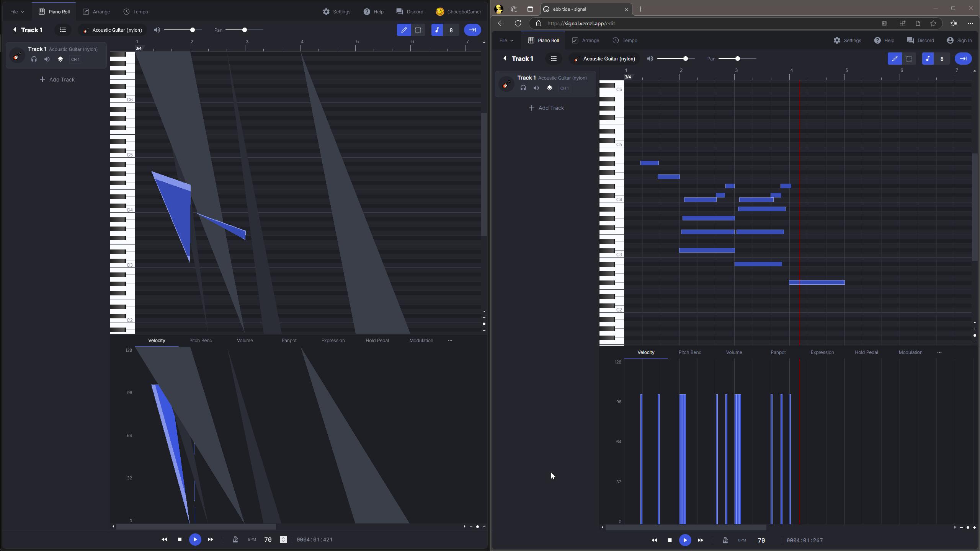Mute Track 1 speaker icon in browser window
The width and height of the screenshot is (980, 551).
click(536, 88)
